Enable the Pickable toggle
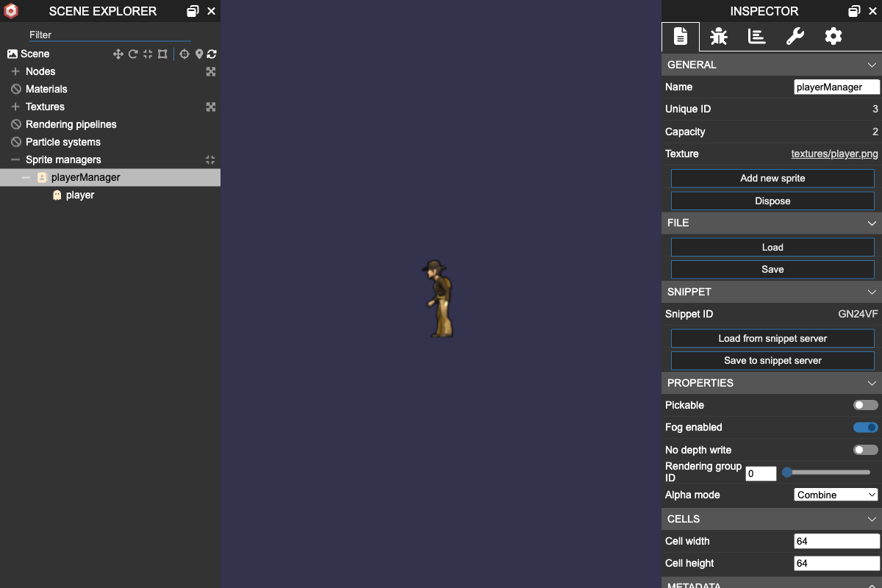Image resolution: width=882 pixels, height=588 pixels. click(x=864, y=405)
